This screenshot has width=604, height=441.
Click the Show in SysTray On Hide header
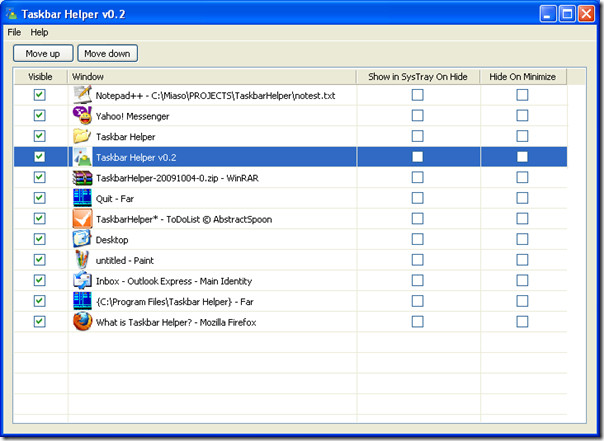[x=418, y=77]
